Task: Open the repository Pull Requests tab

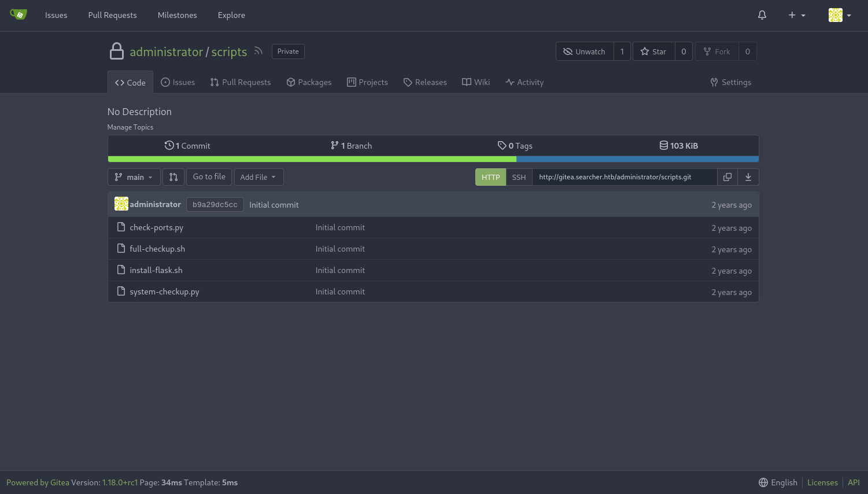Action: [x=241, y=82]
